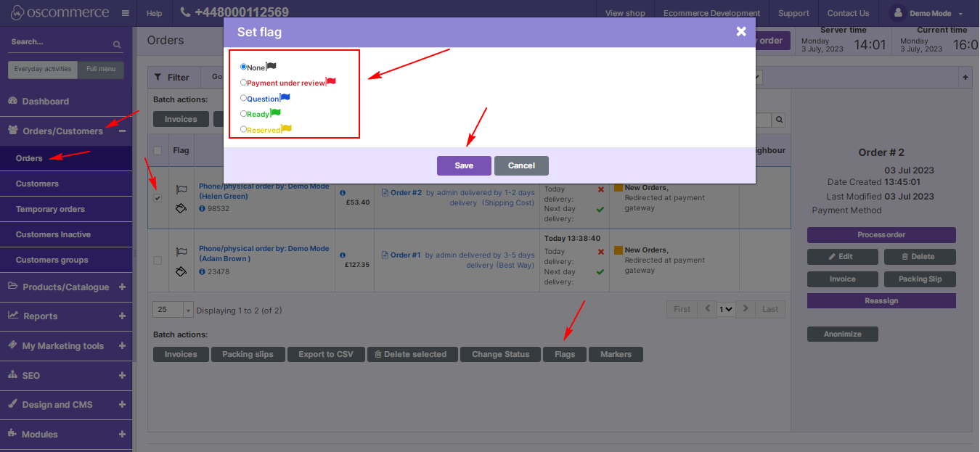The image size is (980, 452).
Task: Switch to the Full menu tab
Action: [x=102, y=69]
